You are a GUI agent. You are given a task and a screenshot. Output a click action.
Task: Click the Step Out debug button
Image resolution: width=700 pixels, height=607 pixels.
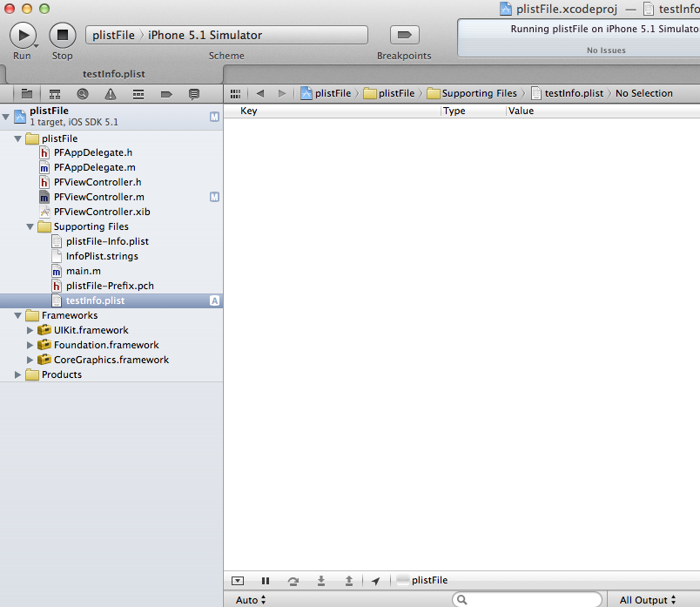pos(349,581)
